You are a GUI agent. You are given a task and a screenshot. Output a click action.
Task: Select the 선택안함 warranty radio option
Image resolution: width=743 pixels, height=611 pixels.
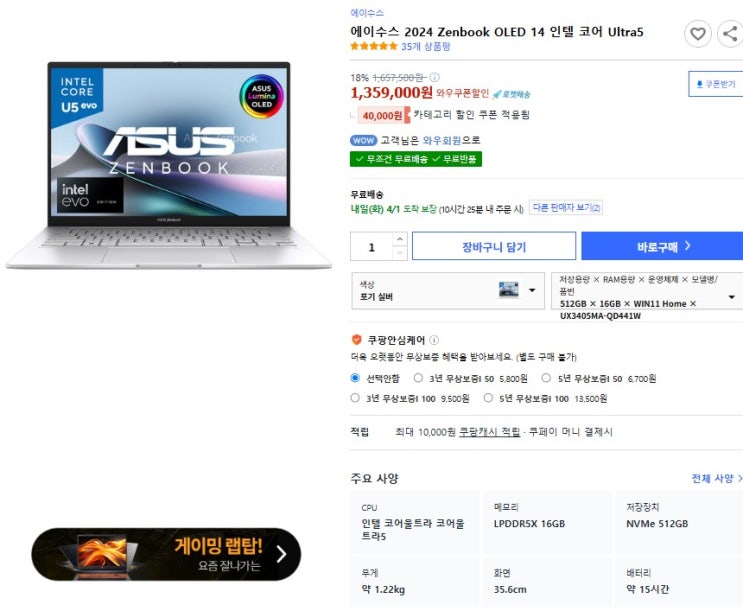[x=355, y=378]
